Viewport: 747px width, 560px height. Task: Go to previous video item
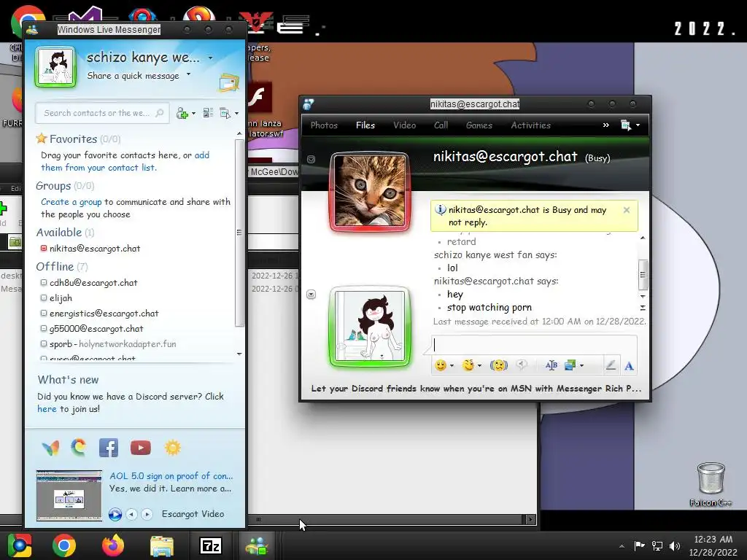tap(131, 514)
